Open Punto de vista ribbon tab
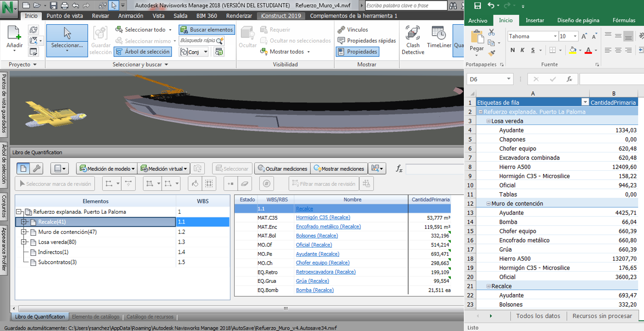The width and height of the screenshot is (644, 331). tap(65, 16)
